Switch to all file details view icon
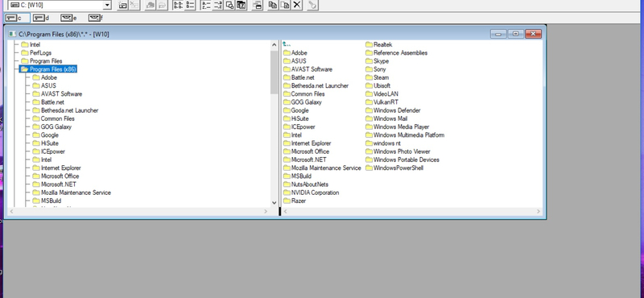644x298 pixels. (190, 5)
